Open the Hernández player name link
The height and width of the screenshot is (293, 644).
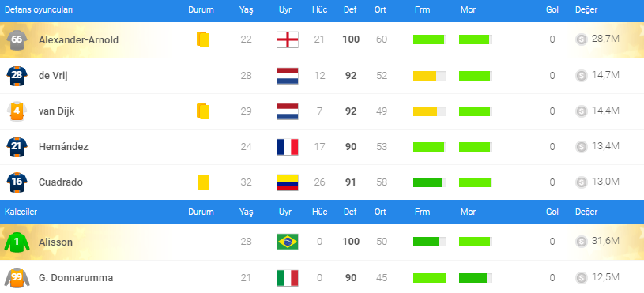tap(63, 147)
